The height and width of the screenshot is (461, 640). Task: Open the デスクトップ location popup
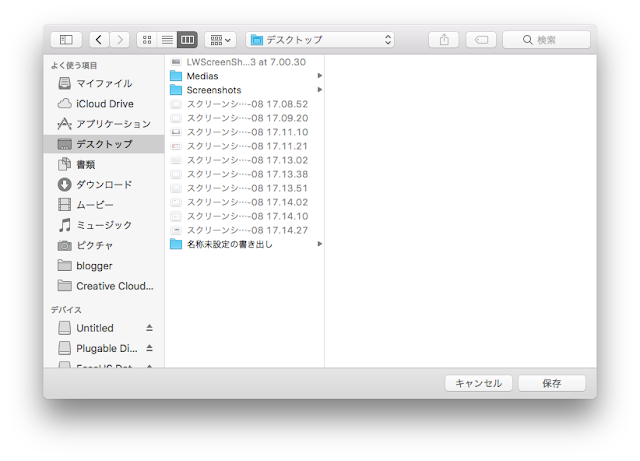coord(320,40)
